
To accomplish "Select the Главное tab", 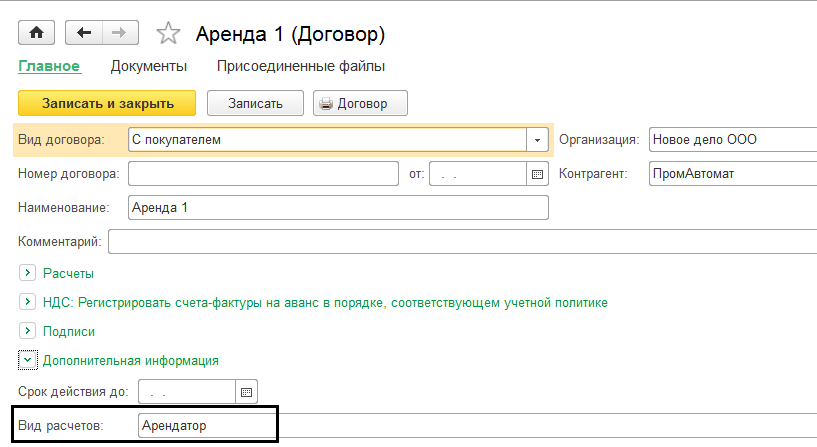I will click(x=49, y=67).
